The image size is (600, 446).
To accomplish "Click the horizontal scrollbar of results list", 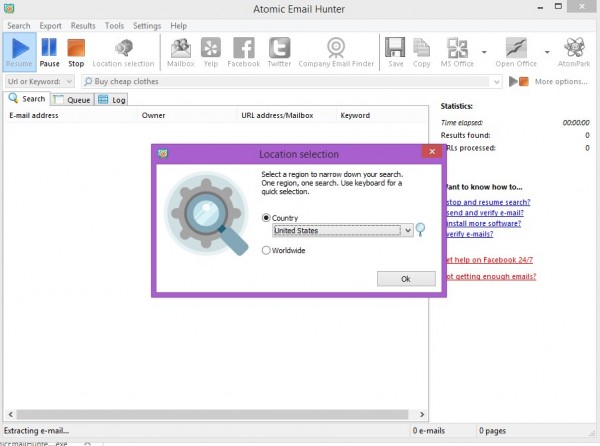I will pyautogui.click(x=212, y=415).
